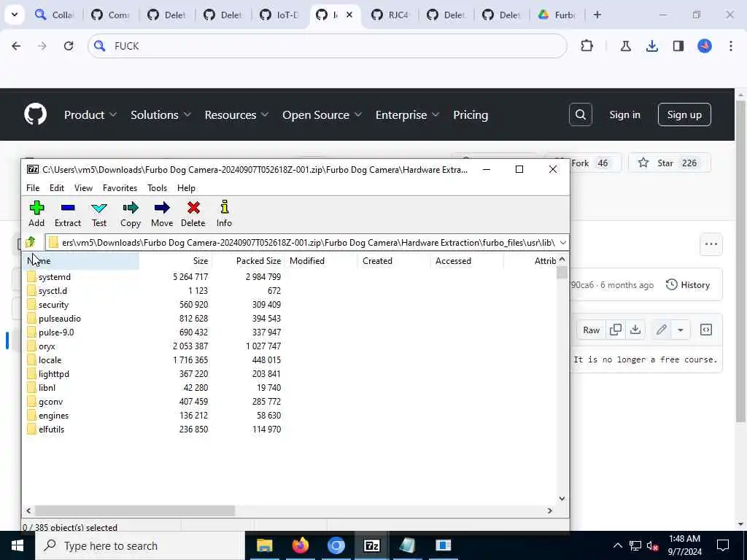Star the repository
The width and height of the screenshot is (747, 560).
click(x=670, y=163)
